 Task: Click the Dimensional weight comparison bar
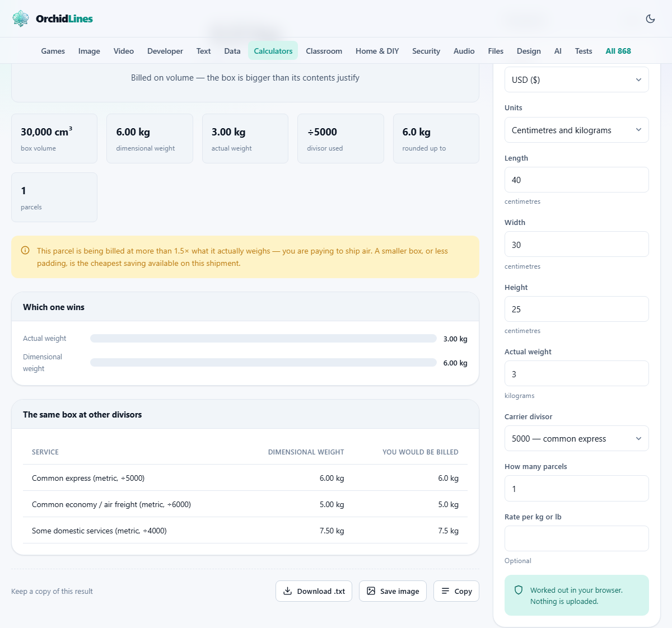click(x=263, y=363)
